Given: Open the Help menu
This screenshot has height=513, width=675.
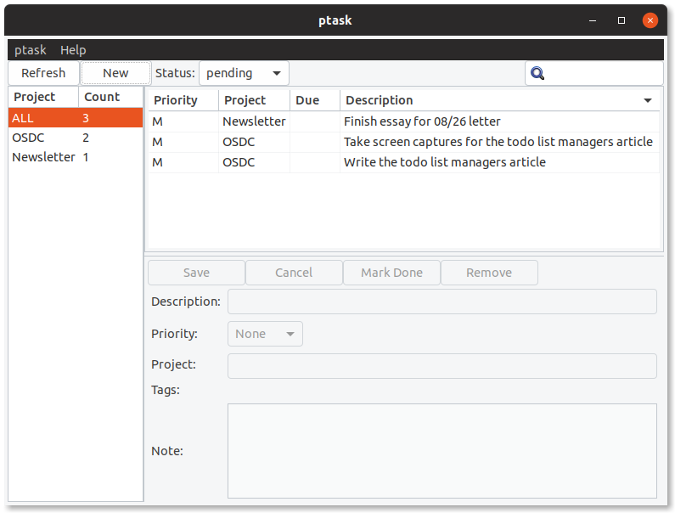Looking at the screenshot, I should pos(73,50).
